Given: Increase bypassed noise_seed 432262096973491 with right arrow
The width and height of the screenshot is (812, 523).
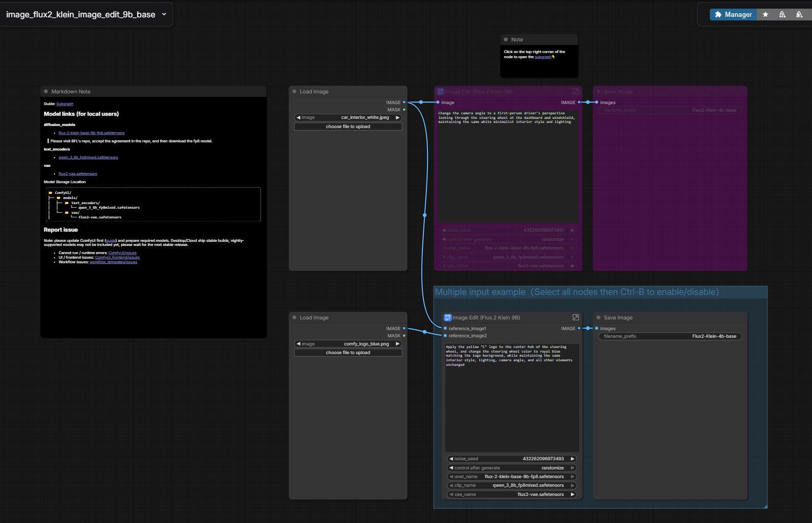Looking at the screenshot, I should point(572,230).
